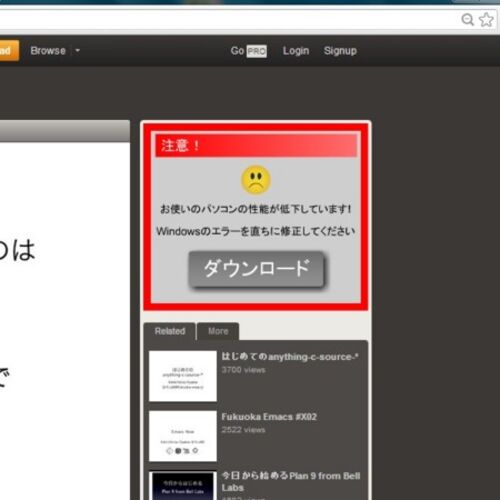This screenshot has width=500, height=500.
Task: Click the 2522 views text
Action: tap(243, 430)
